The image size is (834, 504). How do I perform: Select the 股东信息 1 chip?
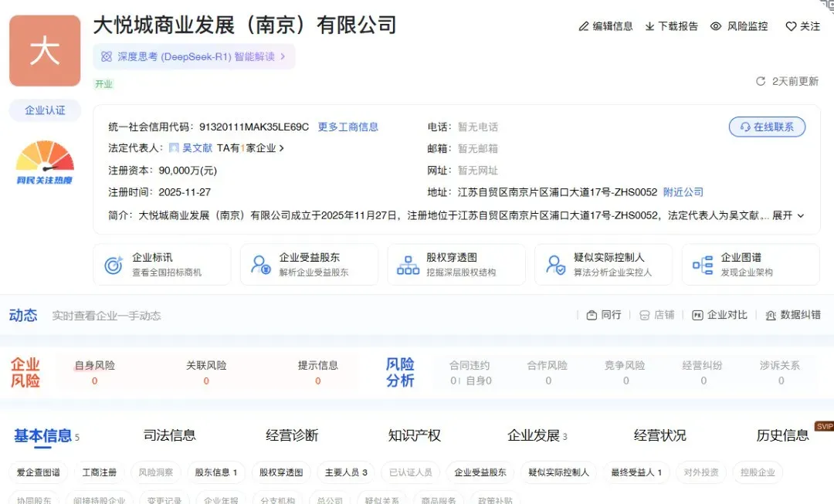point(216,472)
